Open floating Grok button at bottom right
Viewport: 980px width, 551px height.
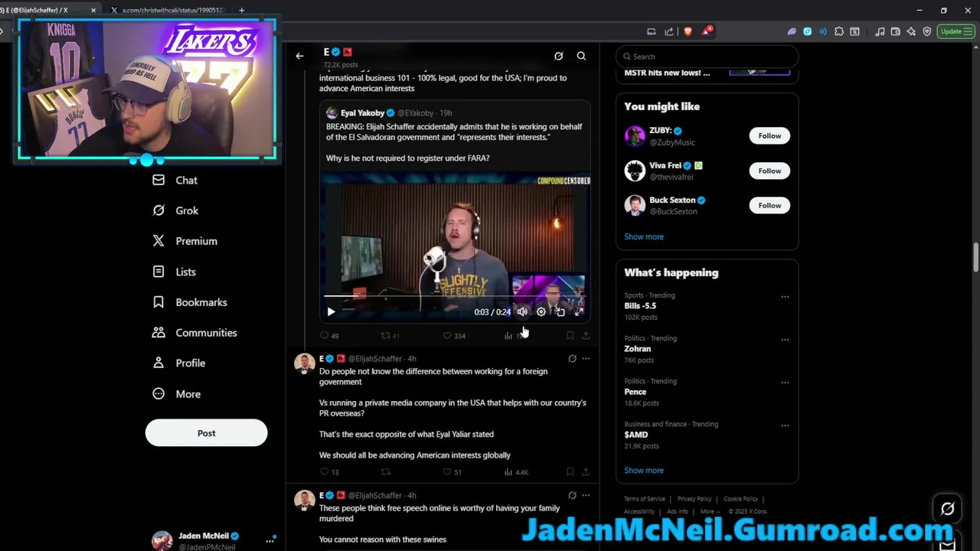948,508
